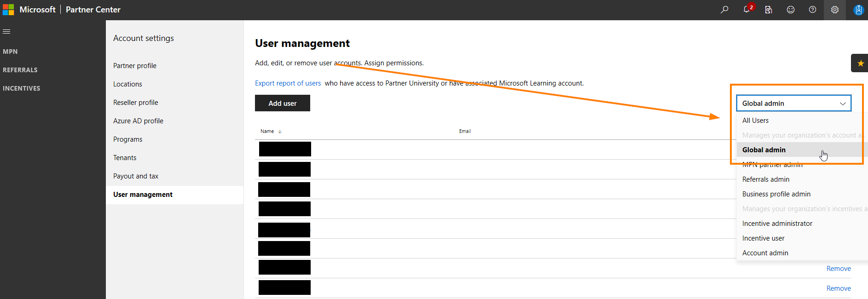Expand the Global admin role filter dropdown
The width and height of the screenshot is (868, 299).
[794, 103]
